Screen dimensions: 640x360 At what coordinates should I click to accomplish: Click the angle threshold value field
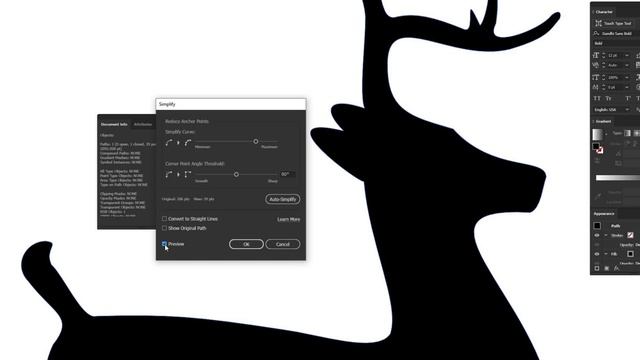pos(287,174)
